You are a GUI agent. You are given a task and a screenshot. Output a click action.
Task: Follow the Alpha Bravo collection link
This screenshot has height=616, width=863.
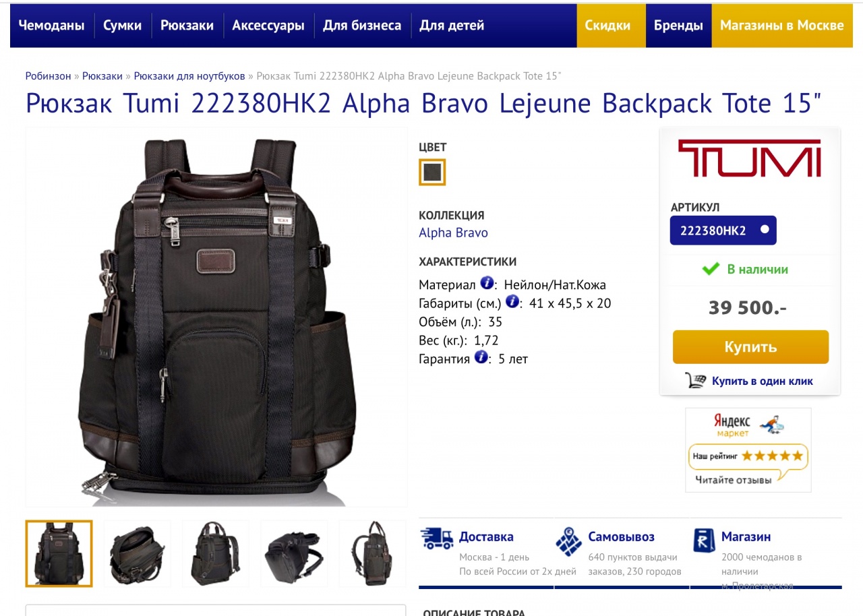point(453,233)
